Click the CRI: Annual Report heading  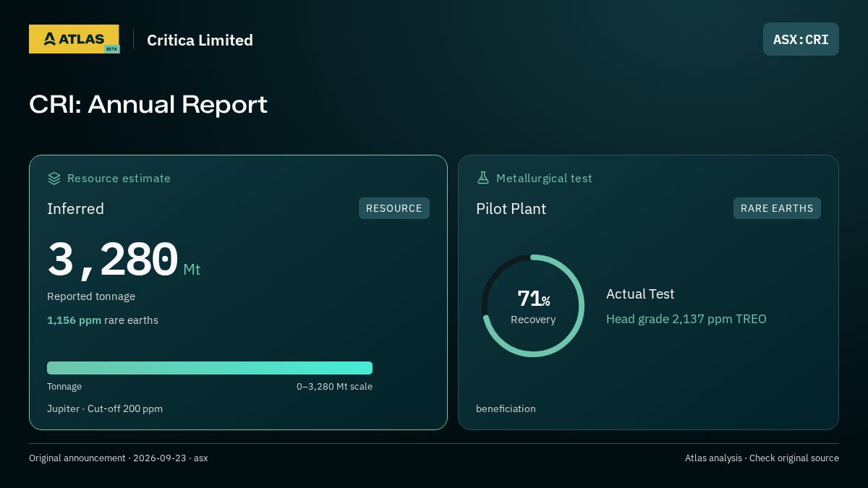pyautogui.click(x=148, y=104)
